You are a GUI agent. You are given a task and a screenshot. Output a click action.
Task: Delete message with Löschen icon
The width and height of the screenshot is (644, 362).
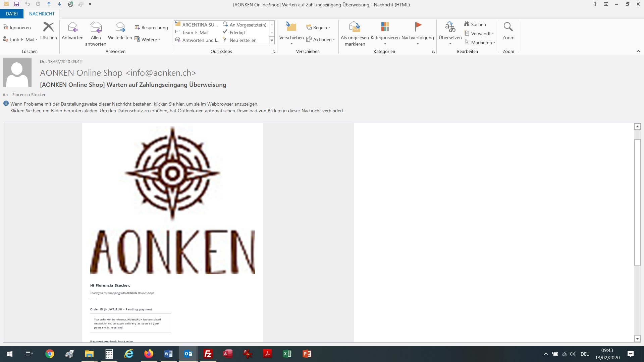(48, 27)
